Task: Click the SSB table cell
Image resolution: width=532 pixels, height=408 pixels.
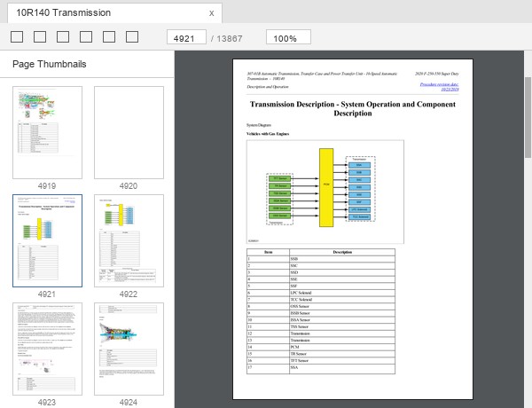Action: [342, 259]
